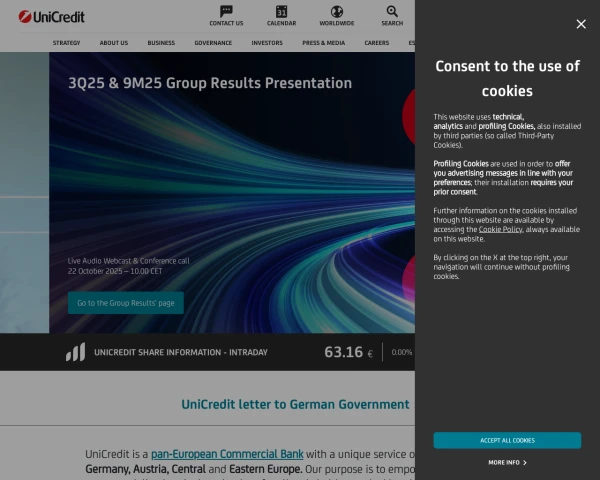Open the Contact Us chat icon
The image size is (600, 480).
(x=226, y=12)
